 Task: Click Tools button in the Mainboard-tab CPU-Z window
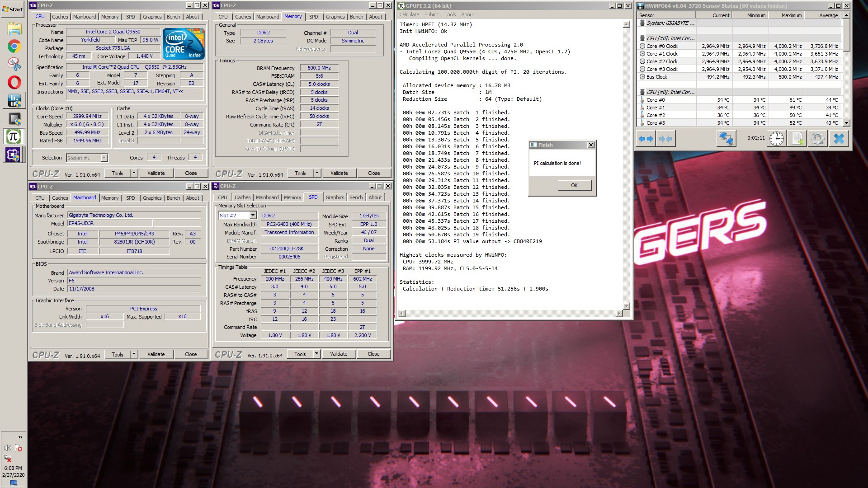118,354
